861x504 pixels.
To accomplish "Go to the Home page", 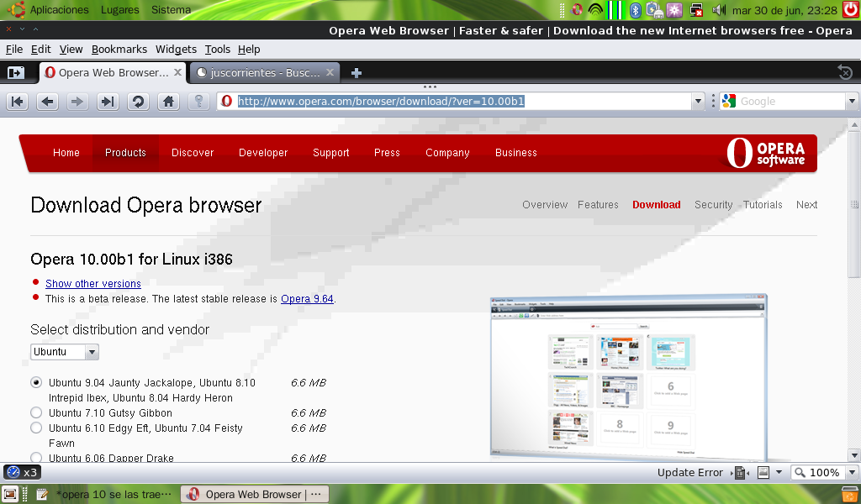I will tap(168, 102).
